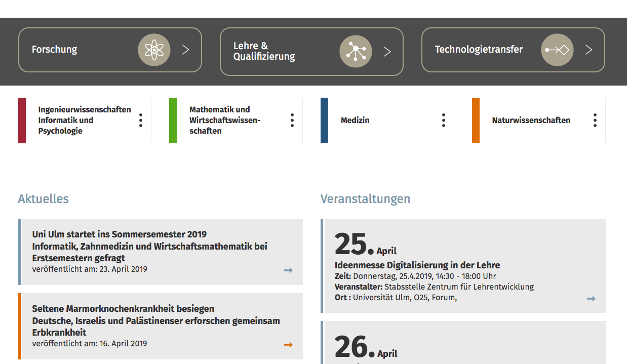Go to Lehre & Qualifizierung
The width and height of the screenshot is (627, 364).
coord(264,51)
